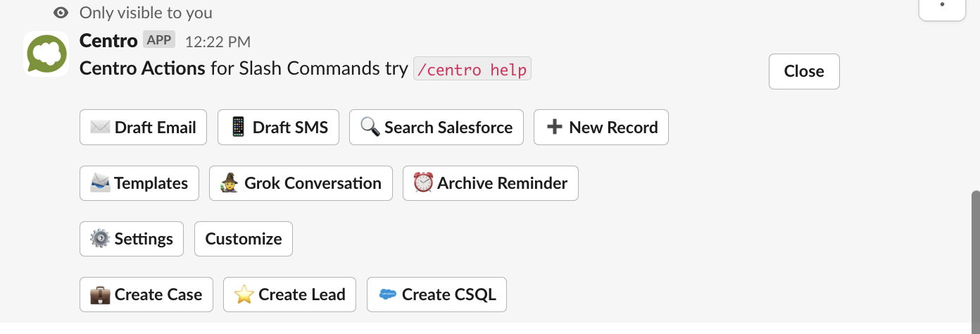
Task: Click the 12:22 PM message timestamp
Action: (218, 42)
